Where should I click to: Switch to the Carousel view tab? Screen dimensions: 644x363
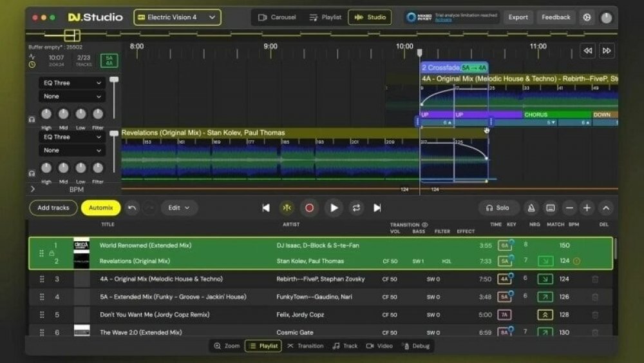click(277, 17)
